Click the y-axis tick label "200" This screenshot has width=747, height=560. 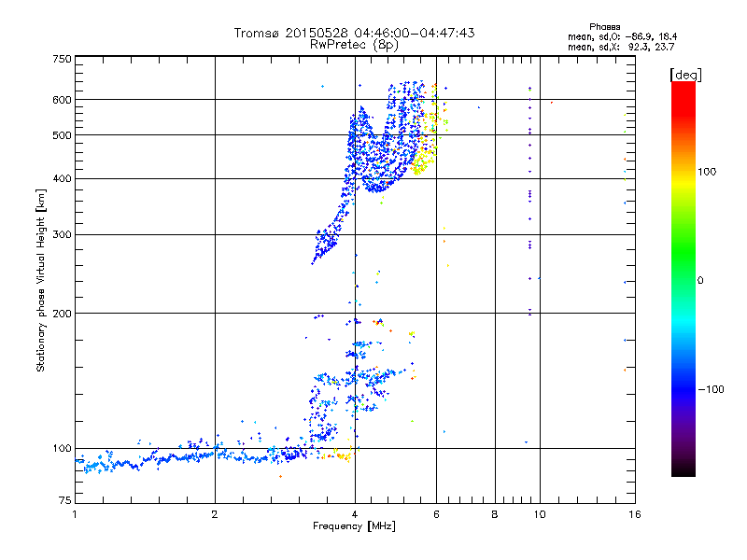[62, 314]
